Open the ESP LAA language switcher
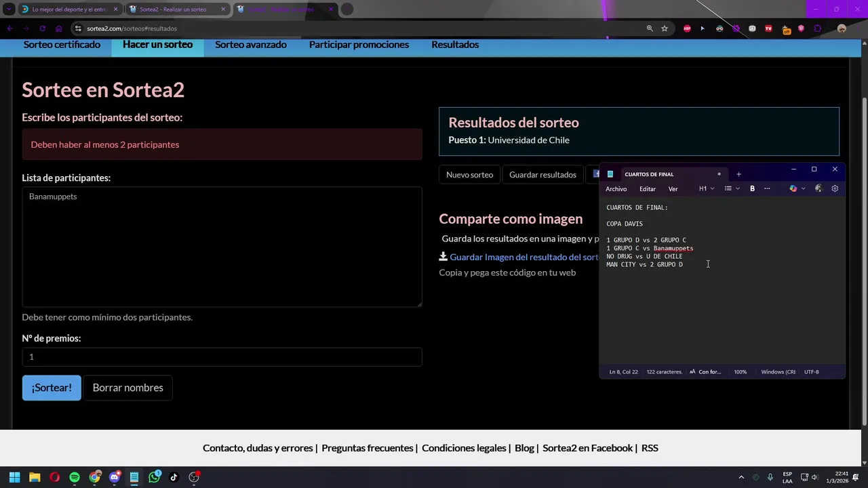The height and width of the screenshot is (488, 868). point(787,477)
